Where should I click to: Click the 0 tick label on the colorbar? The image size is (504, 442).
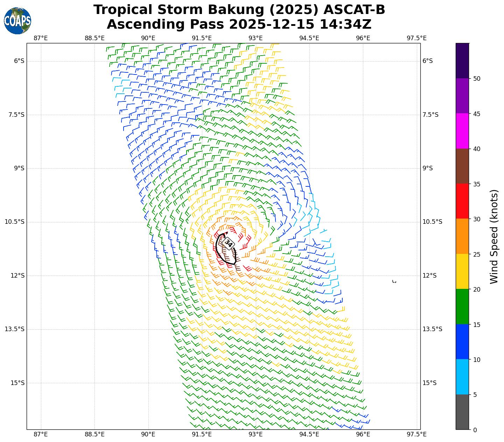(x=475, y=430)
